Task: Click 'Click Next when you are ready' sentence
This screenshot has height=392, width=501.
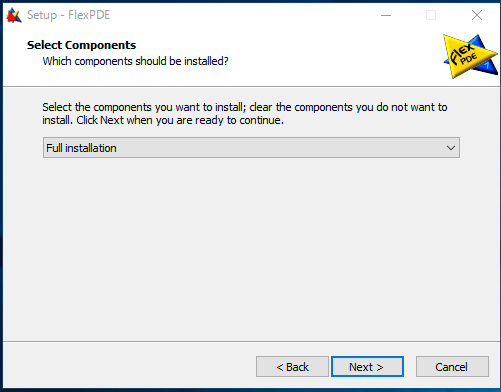Action: (180, 120)
